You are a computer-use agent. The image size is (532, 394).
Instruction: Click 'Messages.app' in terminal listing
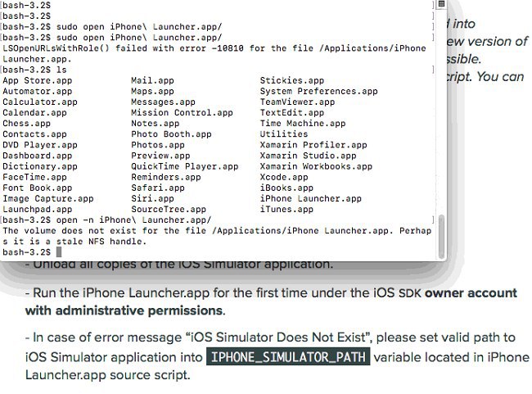pyautogui.click(x=163, y=102)
